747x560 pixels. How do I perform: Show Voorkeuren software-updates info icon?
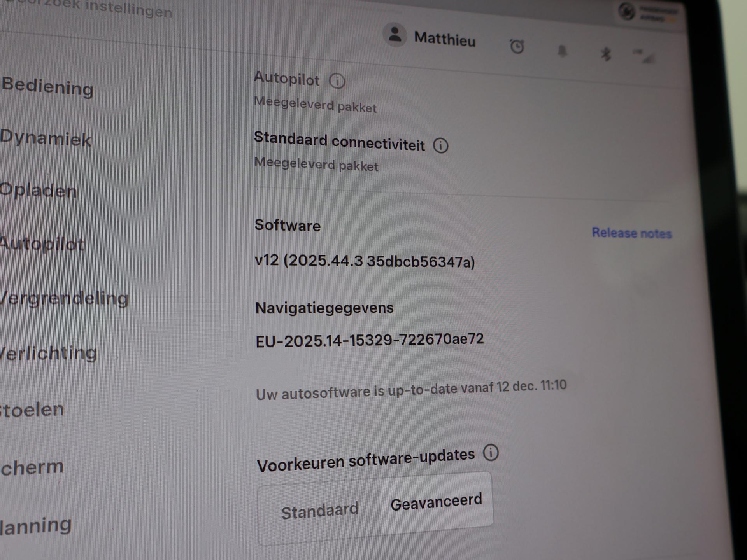[x=491, y=453]
